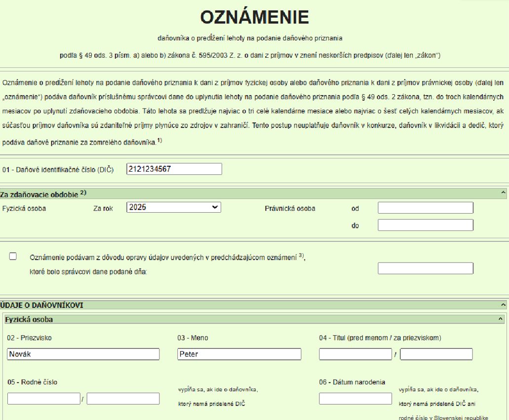Screen dimensions: 509x420
Task: Click the Meno field containing Peter
Action: (239, 354)
